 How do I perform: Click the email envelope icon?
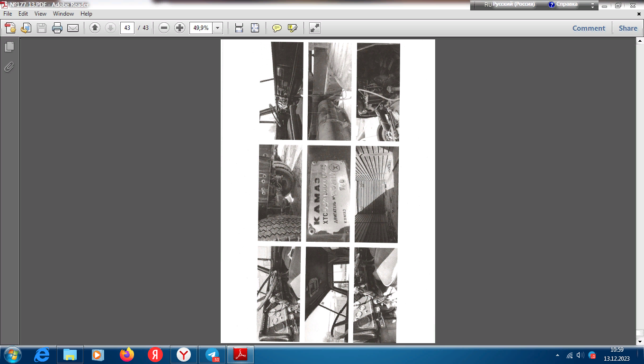pos(73,28)
